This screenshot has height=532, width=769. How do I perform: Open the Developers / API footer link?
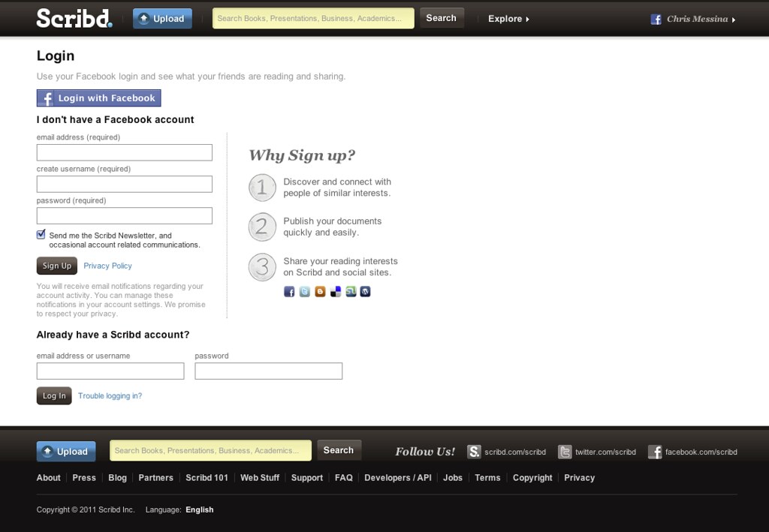(398, 478)
